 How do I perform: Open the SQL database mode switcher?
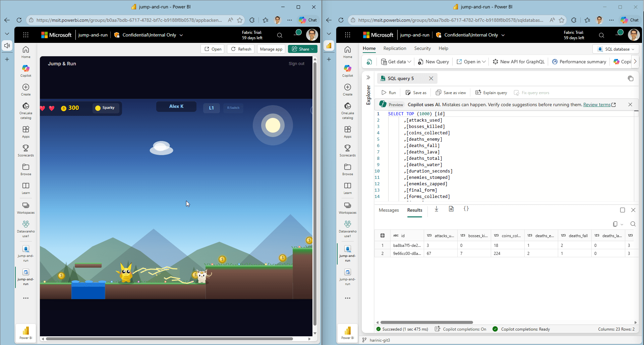(616, 49)
